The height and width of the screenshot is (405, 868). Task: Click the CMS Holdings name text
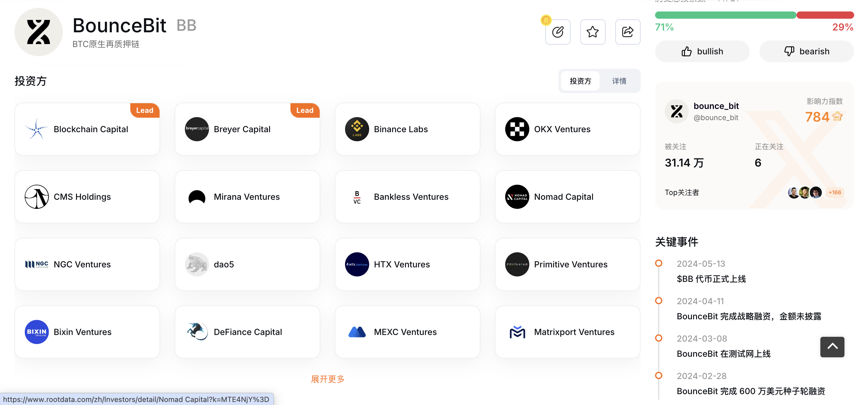82,196
